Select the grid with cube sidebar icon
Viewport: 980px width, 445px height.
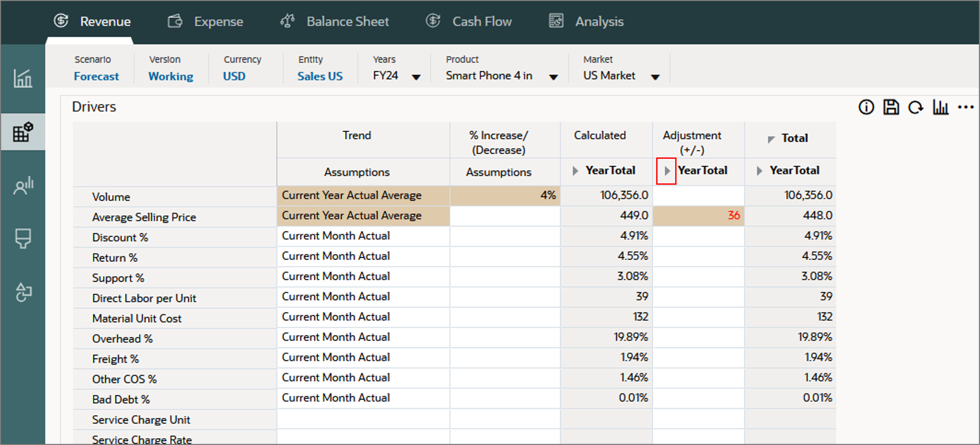pyautogui.click(x=23, y=132)
